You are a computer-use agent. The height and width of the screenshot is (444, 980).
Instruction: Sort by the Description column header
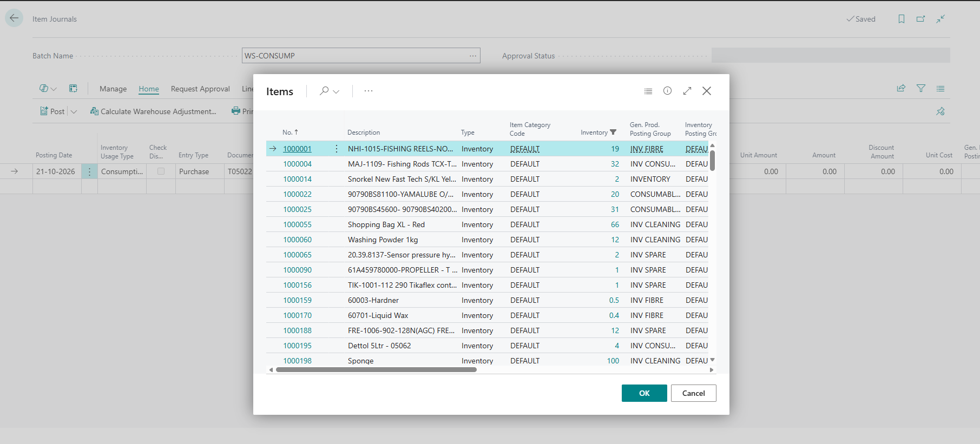point(364,132)
